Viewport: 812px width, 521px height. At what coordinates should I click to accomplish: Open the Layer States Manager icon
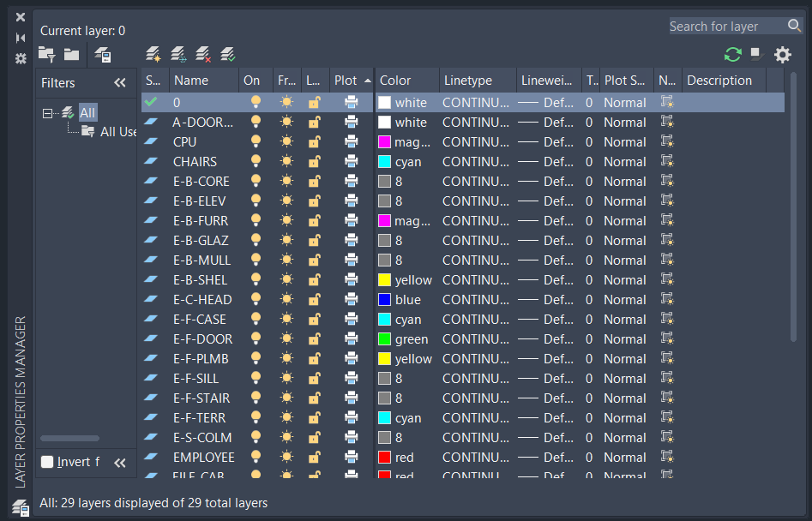[103, 54]
